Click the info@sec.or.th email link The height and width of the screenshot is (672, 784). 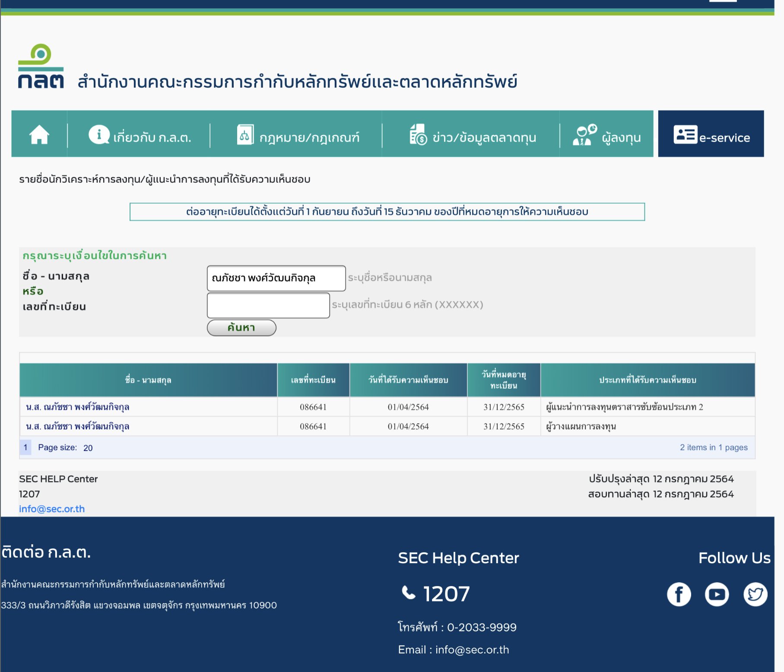[x=52, y=509]
